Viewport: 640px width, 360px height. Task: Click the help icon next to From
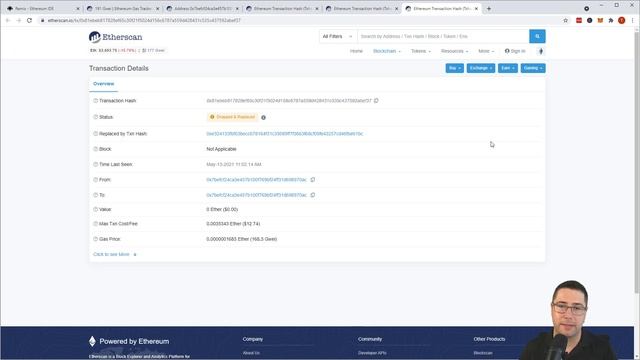tap(96, 180)
